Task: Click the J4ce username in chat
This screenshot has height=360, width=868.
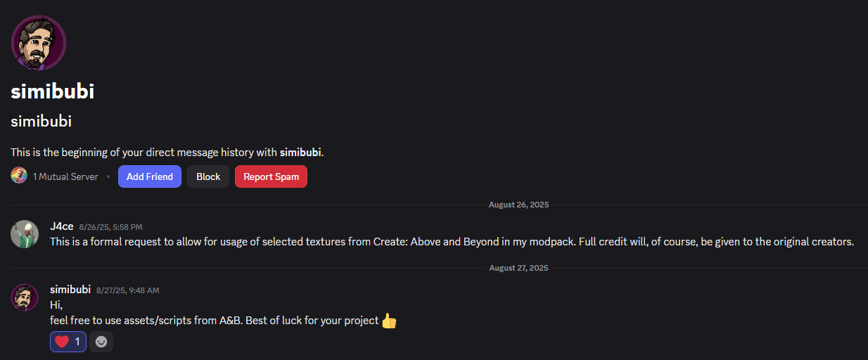Action: tap(62, 226)
